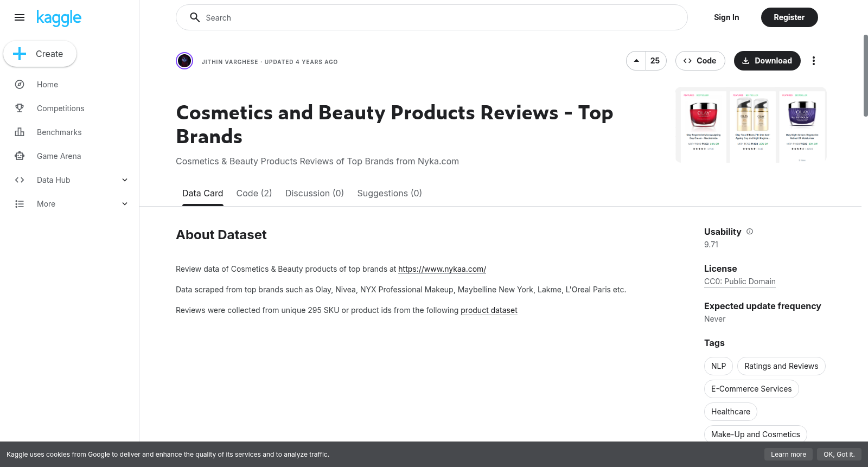Click the Register button

click(789, 17)
